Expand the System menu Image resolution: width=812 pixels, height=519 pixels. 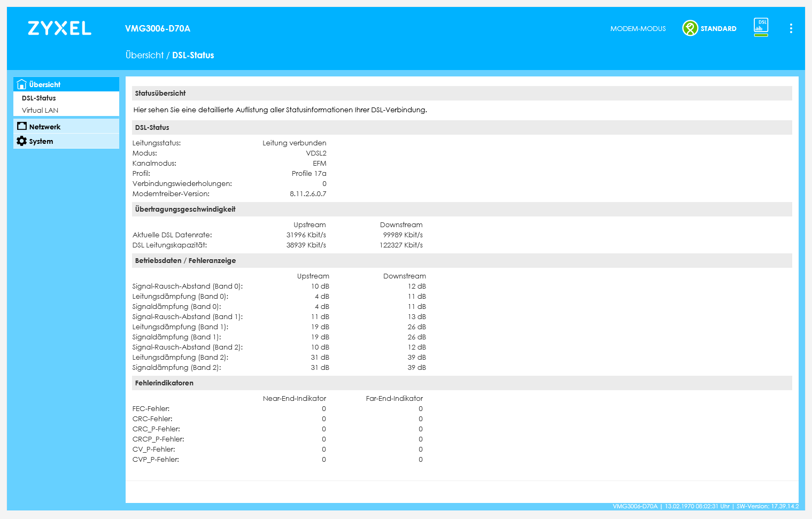point(66,141)
